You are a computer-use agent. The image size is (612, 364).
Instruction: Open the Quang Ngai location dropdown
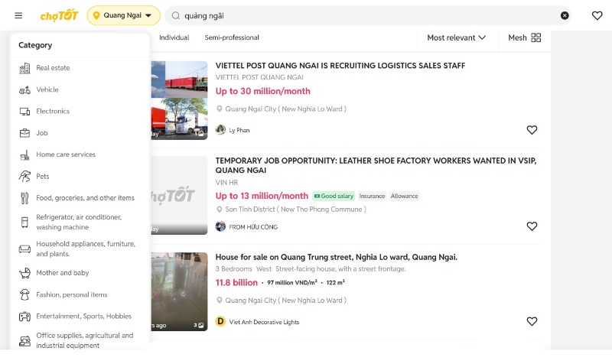coord(124,15)
